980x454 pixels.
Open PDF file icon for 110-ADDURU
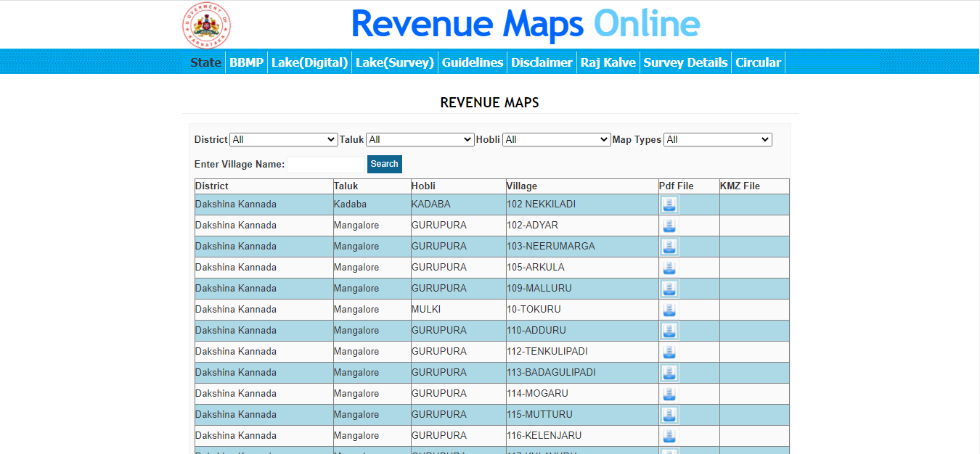669,331
